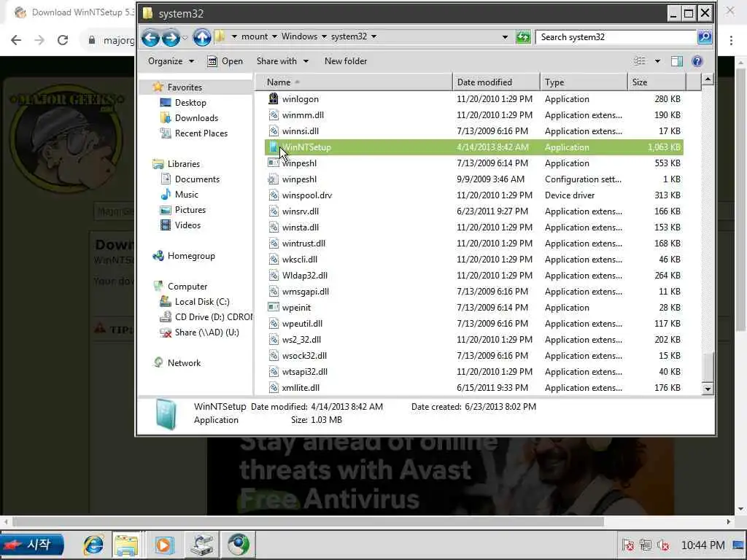Change the view layout icon
Viewport: 747px width, 560px height.
tap(640, 61)
